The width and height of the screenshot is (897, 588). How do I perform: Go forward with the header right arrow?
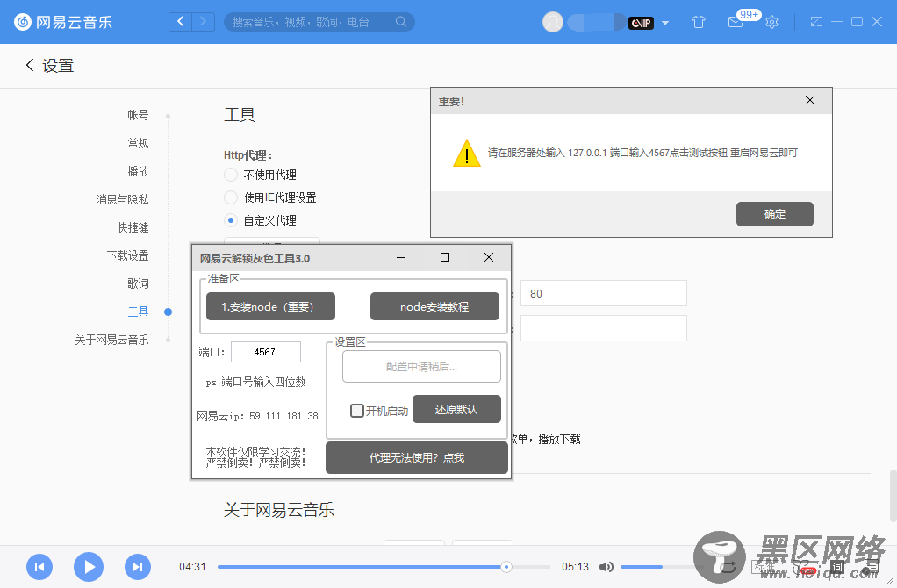click(203, 22)
